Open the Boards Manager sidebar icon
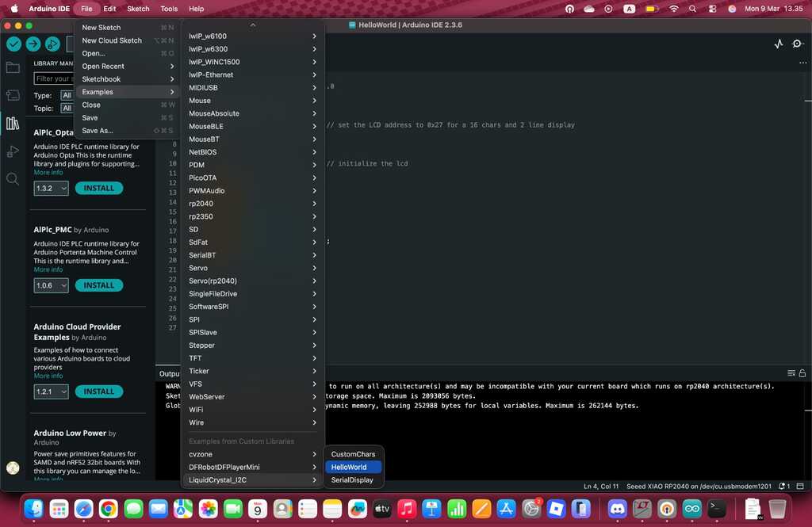Screen dimensions: 812x527 click(13, 95)
